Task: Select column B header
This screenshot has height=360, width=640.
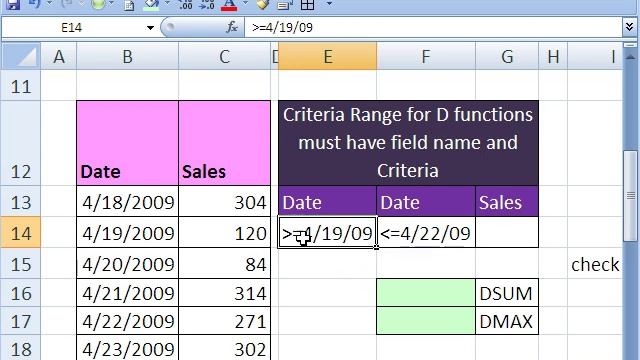Action: pos(127,56)
